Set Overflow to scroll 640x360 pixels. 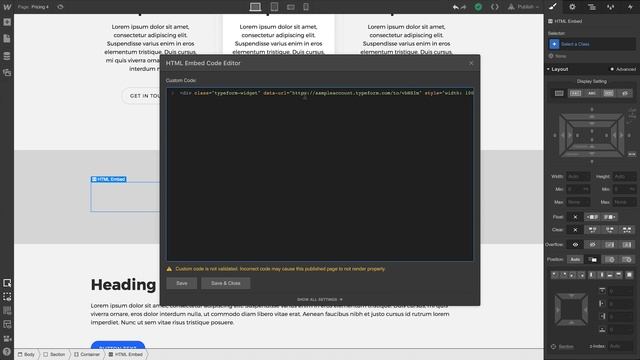click(x=609, y=245)
